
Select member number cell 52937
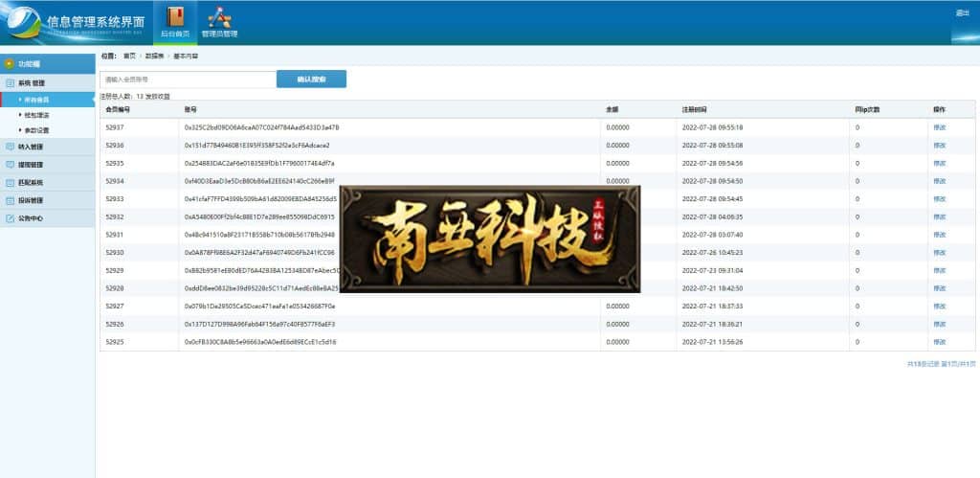coord(115,127)
